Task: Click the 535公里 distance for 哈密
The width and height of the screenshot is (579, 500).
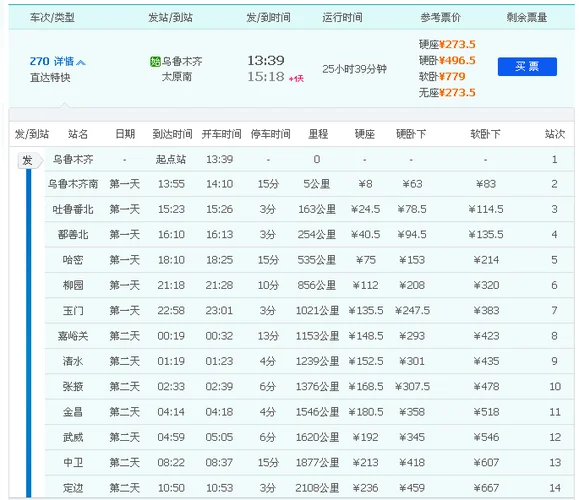Action: [316, 260]
